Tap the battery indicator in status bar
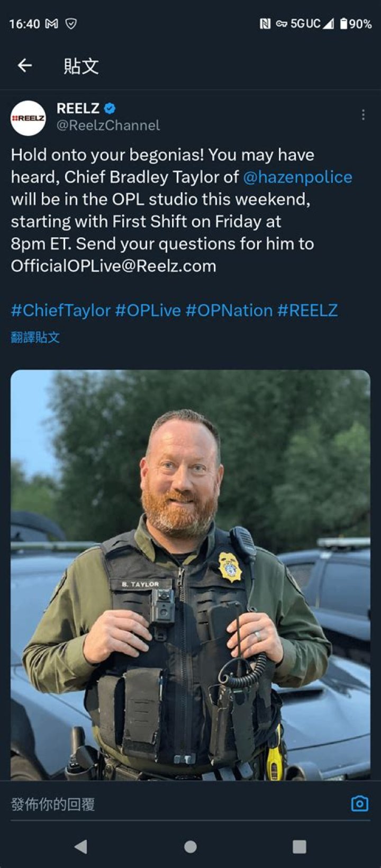Viewport: 381px width, 868px height. point(356,24)
